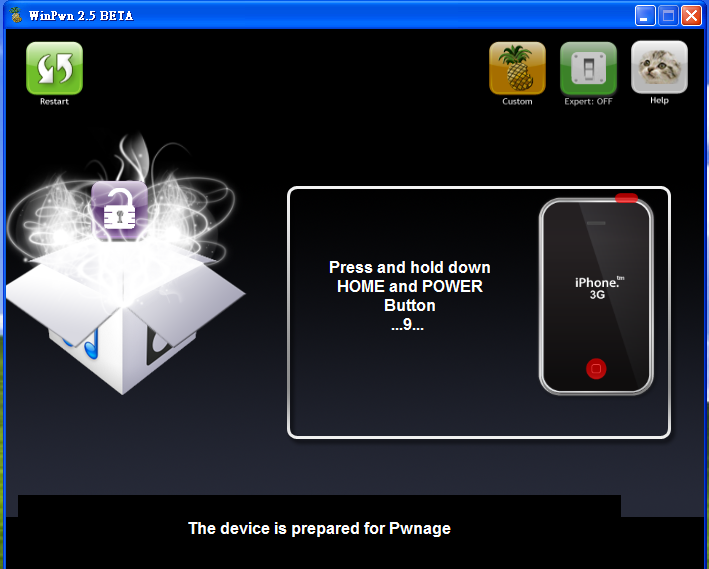
Task: Minimize the WinPwn 2.5 BETA window
Action: pyautogui.click(x=646, y=15)
